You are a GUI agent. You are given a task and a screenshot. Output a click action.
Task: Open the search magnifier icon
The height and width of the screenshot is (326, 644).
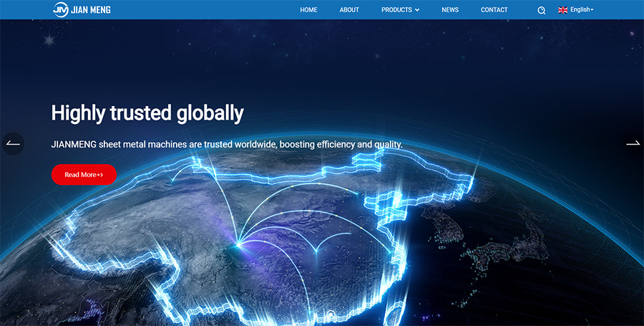tap(541, 10)
